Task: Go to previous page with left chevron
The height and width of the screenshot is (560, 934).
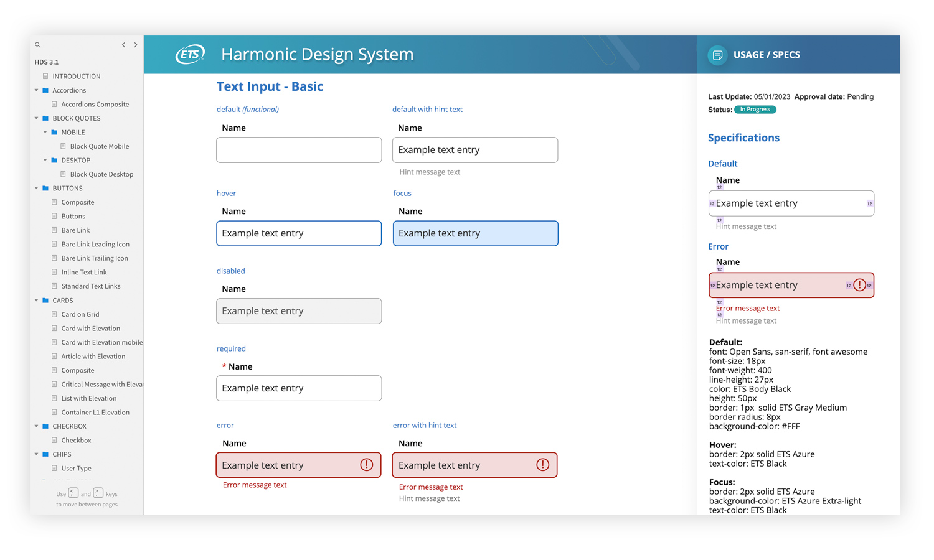Action: click(x=123, y=45)
